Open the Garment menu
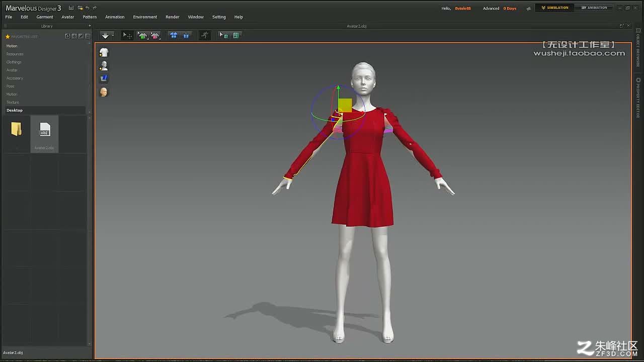 point(45,17)
